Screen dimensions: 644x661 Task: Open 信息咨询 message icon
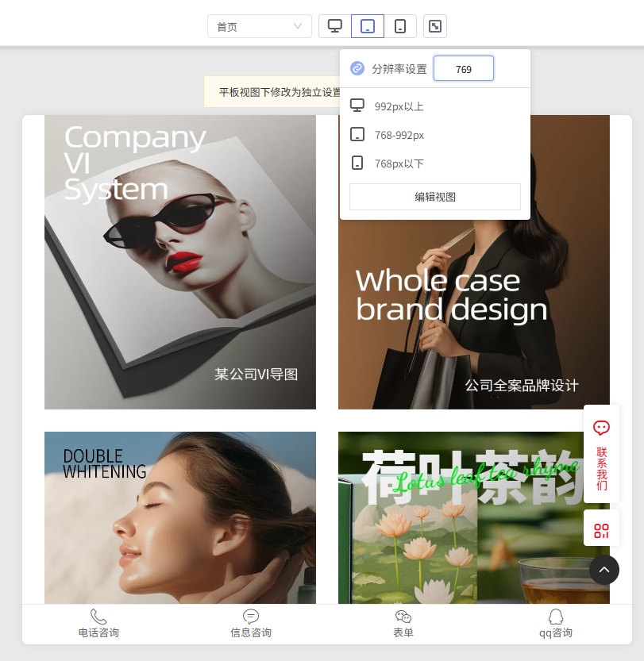tap(250, 617)
